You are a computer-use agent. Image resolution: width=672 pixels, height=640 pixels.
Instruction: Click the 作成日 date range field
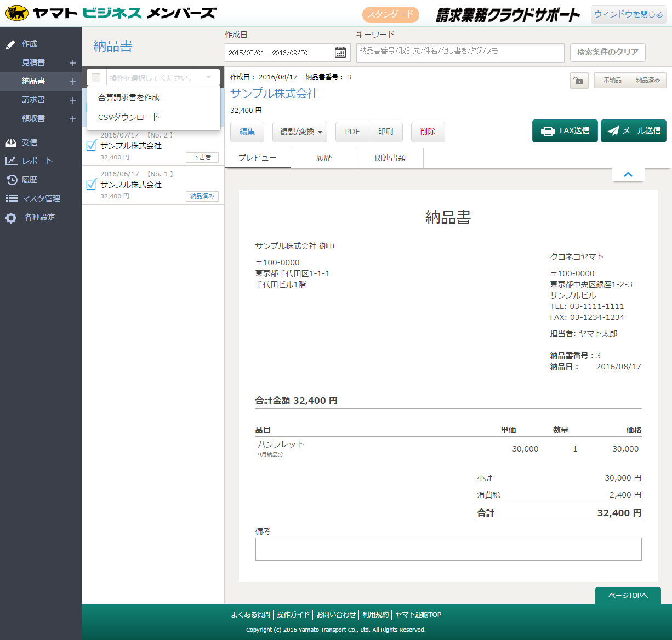click(288, 53)
